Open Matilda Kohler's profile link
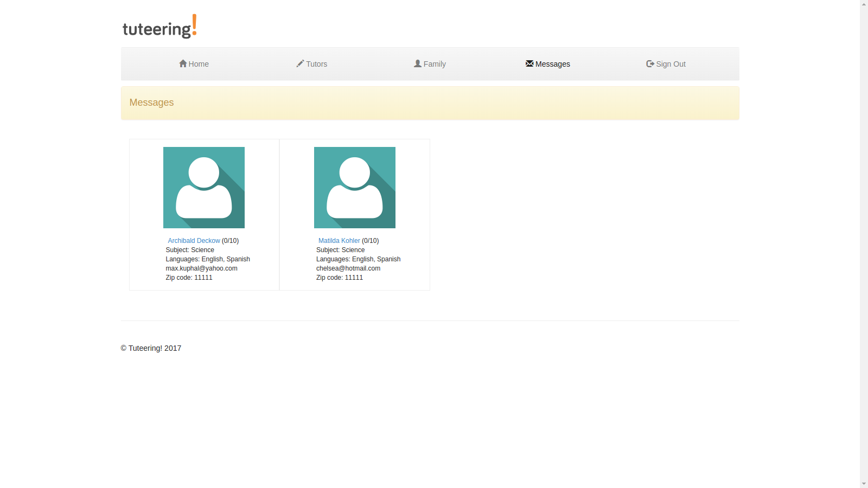This screenshot has width=868, height=488. [339, 241]
